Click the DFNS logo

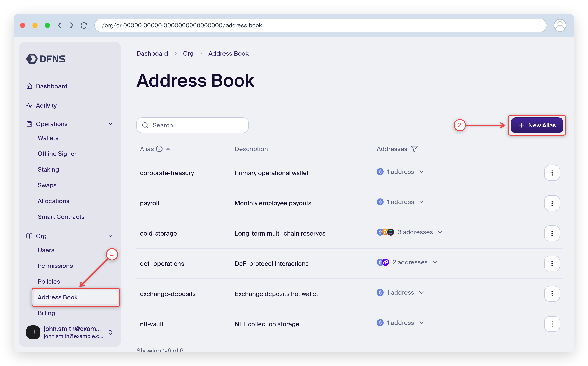click(46, 59)
